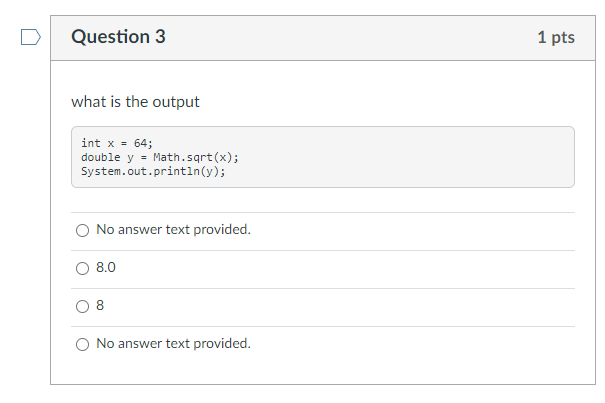Image resolution: width=605 pixels, height=403 pixels.
Task: Click the 1 pts label
Action: [x=555, y=37]
